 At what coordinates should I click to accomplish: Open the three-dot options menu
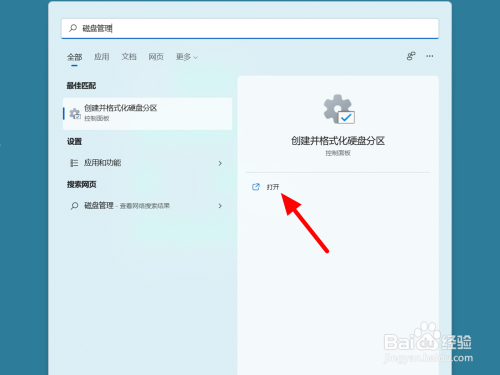(x=430, y=56)
